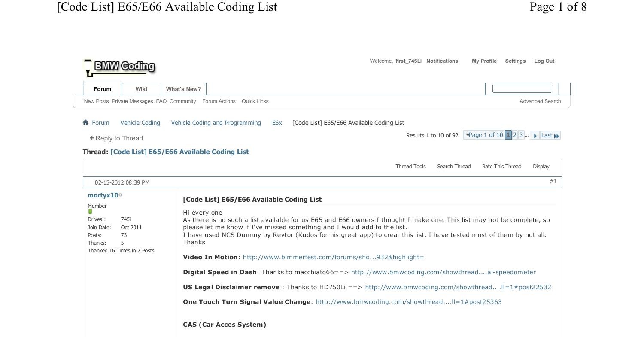Go to page 2 of the thread

(515, 135)
